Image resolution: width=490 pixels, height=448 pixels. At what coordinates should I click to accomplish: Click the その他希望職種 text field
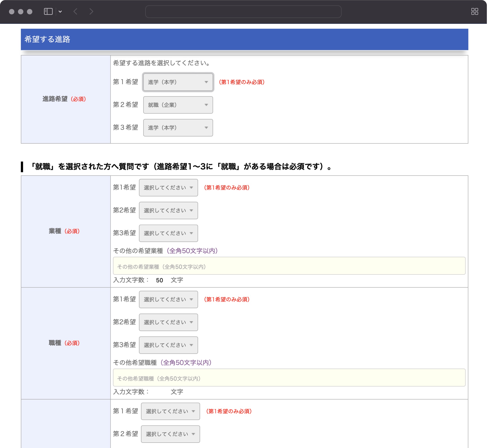pos(289,378)
